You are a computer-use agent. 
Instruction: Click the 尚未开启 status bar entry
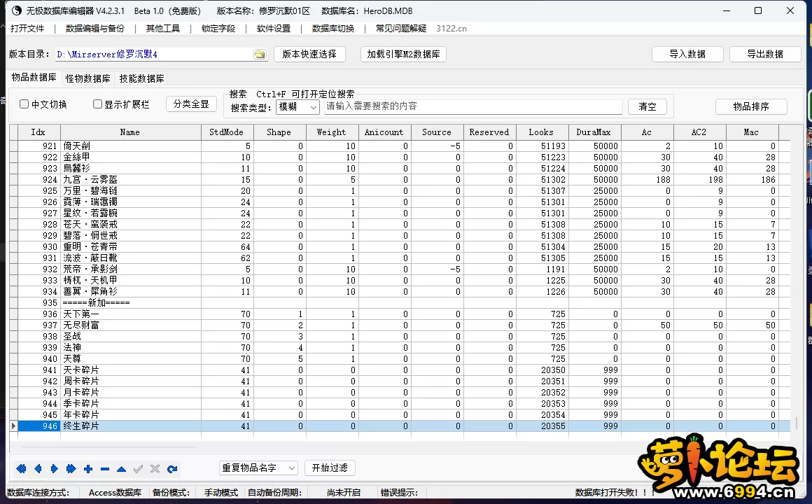click(x=343, y=493)
